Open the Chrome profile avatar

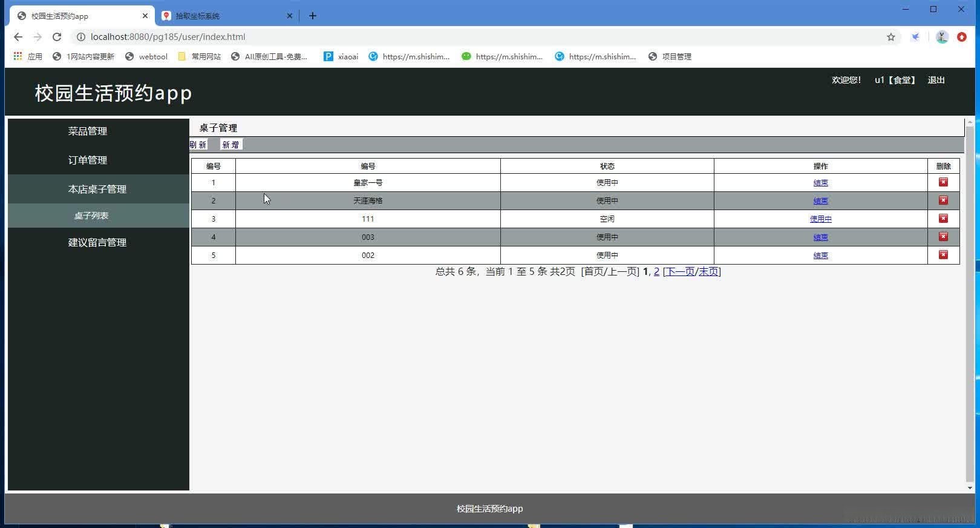pyautogui.click(x=942, y=37)
